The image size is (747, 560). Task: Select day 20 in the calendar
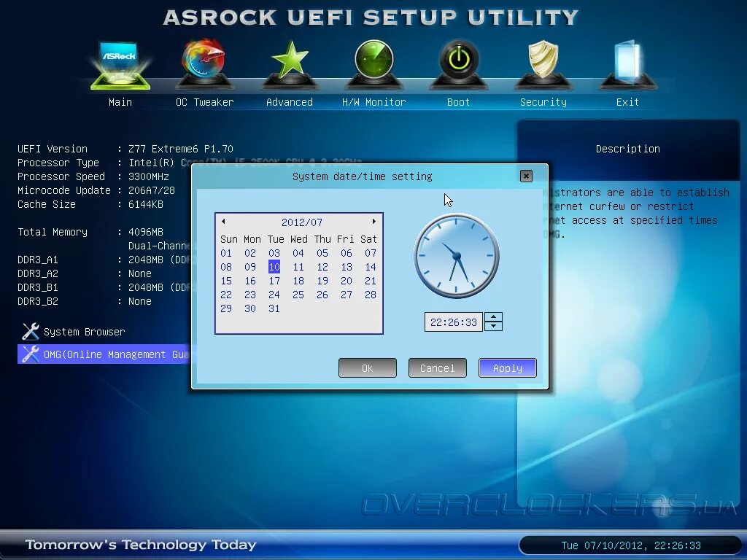pos(347,281)
